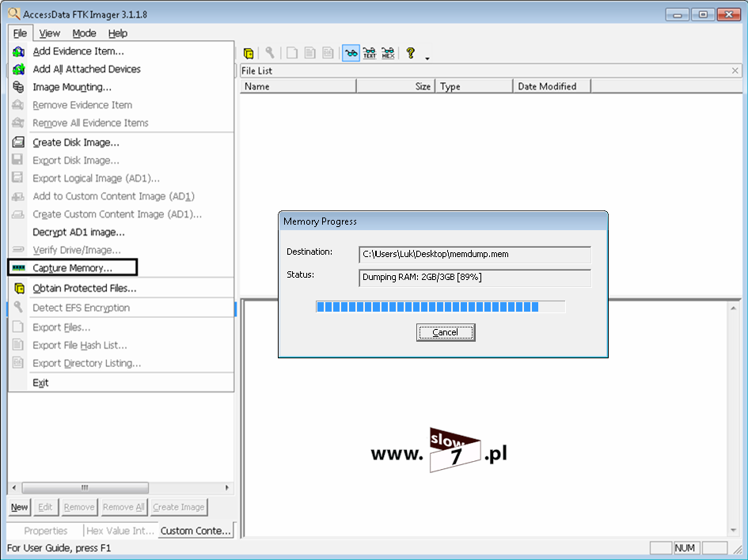
Task: Open the File menu
Action: pyautogui.click(x=20, y=33)
